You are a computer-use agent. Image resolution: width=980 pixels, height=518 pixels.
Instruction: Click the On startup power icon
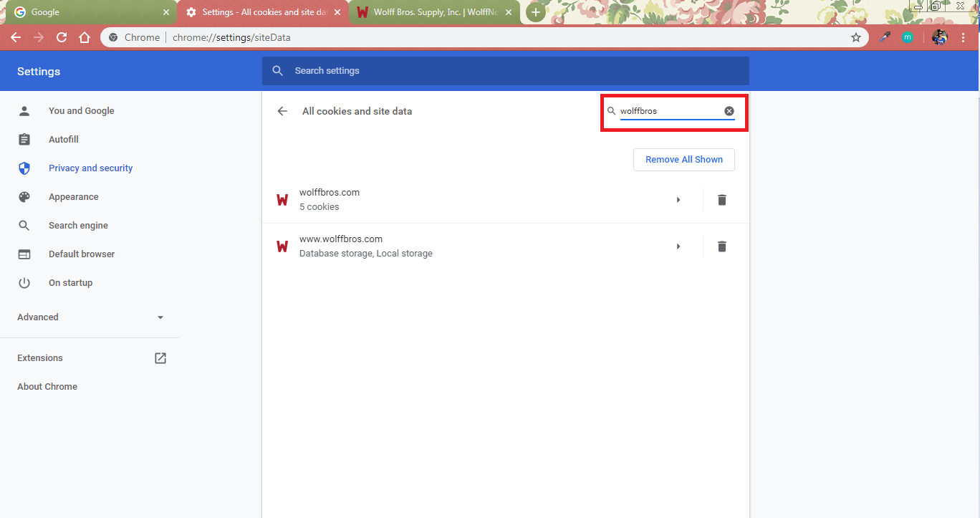[x=24, y=283]
